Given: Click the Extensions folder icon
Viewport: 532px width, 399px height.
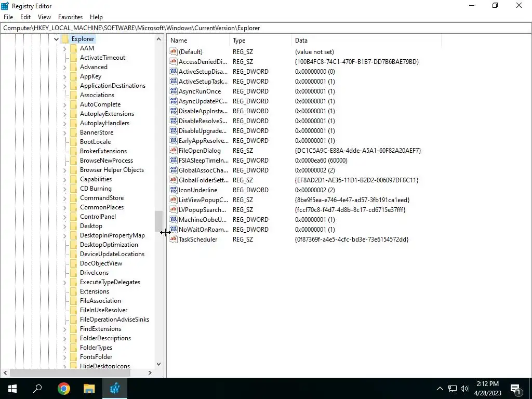Looking at the screenshot, I should point(74,291).
